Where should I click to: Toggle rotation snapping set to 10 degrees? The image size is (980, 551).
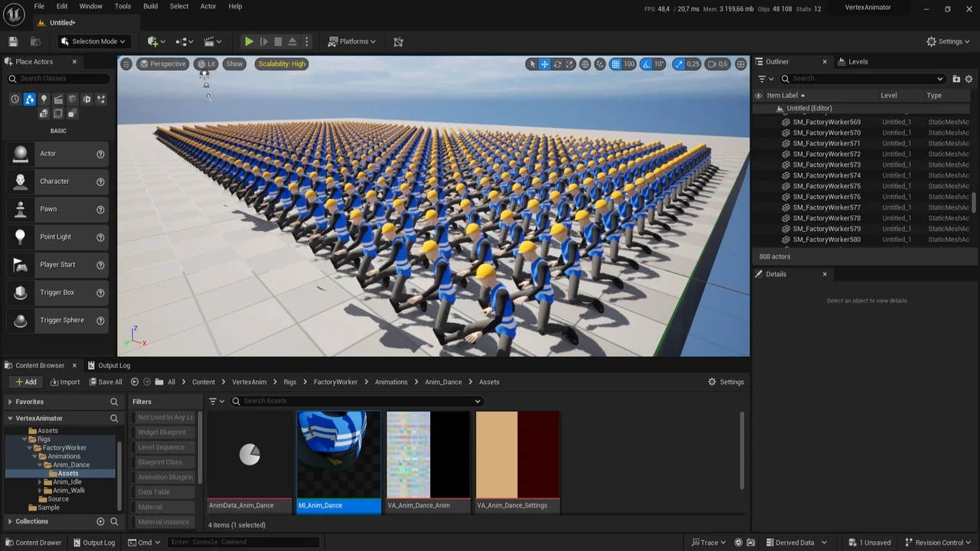tap(647, 64)
